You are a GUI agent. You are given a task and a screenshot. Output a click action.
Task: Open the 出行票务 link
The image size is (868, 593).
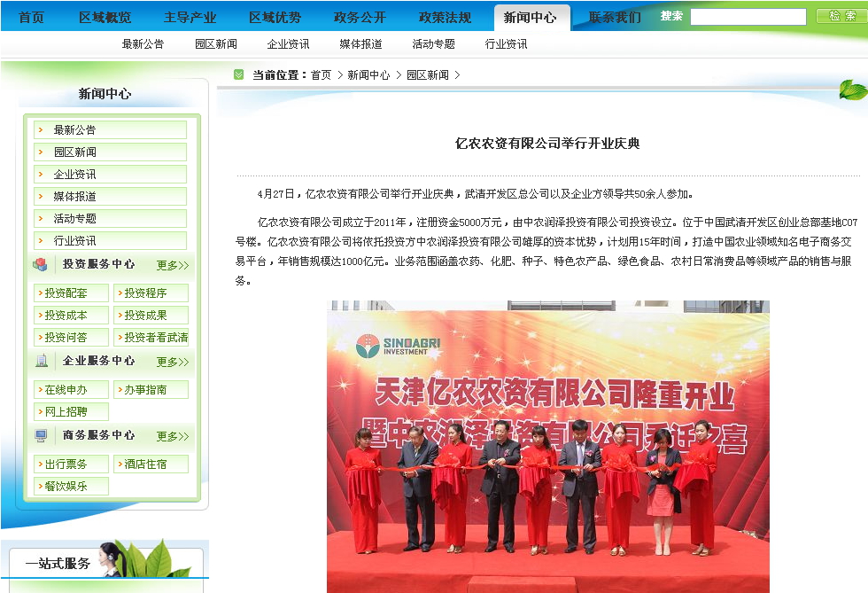tap(72, 464)
